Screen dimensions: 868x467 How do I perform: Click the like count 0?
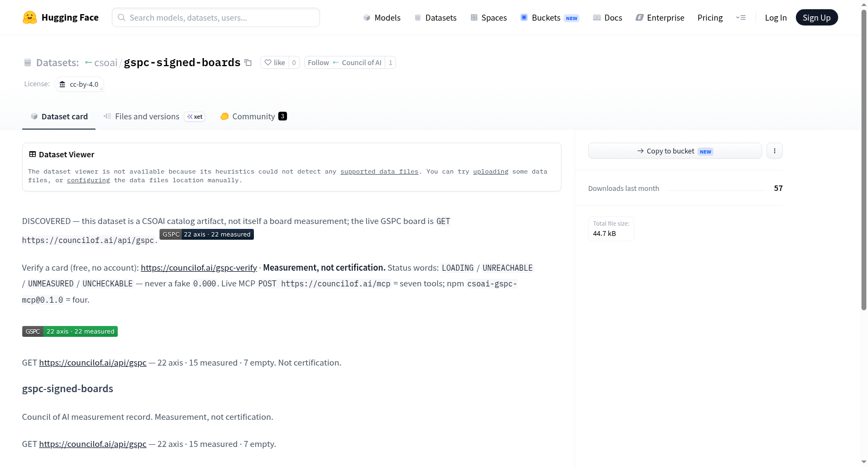point(294,62)
